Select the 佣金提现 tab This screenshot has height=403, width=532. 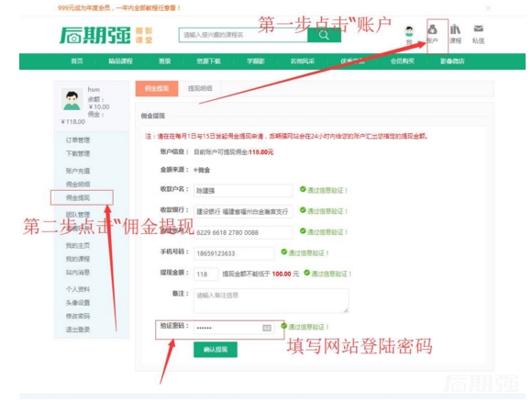click(x=157, y=89)
